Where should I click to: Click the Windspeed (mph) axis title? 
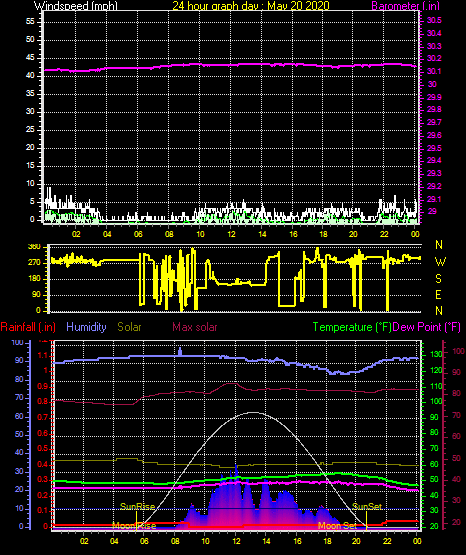coord(76,6)
